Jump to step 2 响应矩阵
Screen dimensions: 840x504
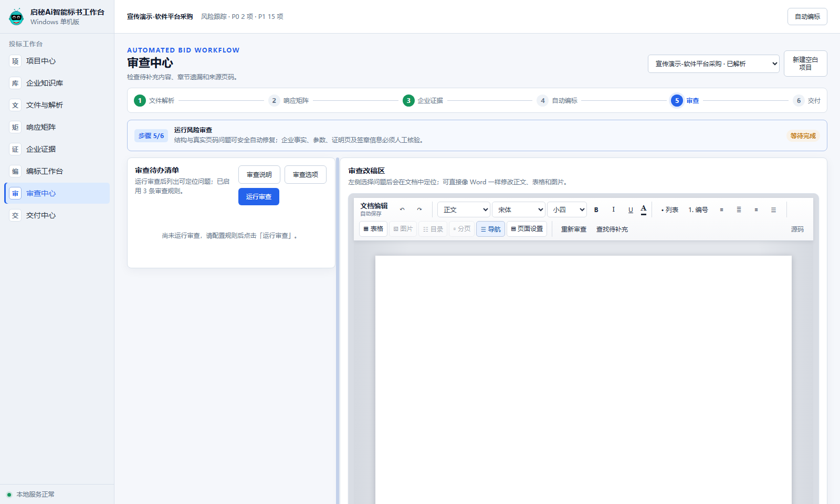pyautogui.click(x=289, y=100)
